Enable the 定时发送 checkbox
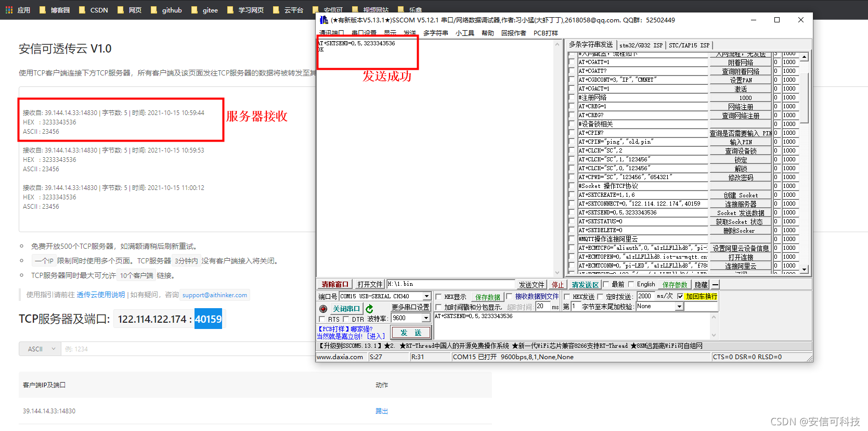 point(600,297)
